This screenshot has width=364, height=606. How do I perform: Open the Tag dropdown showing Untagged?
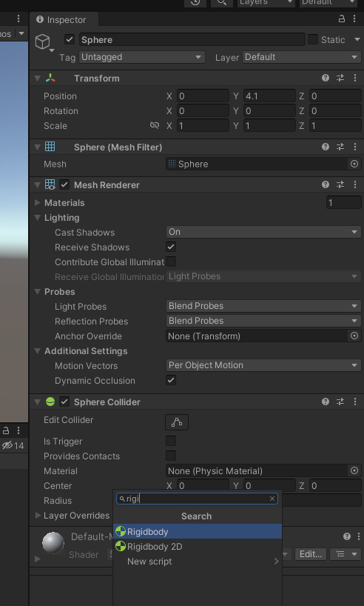(141, 57)
